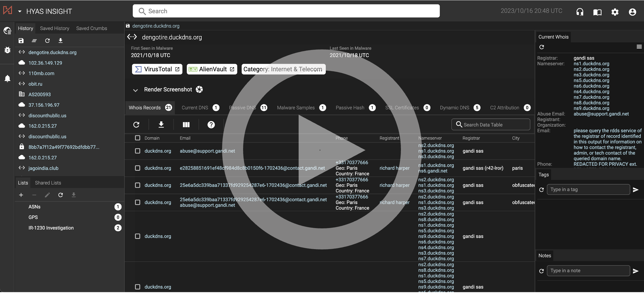Click the headset support icon

coord(580,12)
